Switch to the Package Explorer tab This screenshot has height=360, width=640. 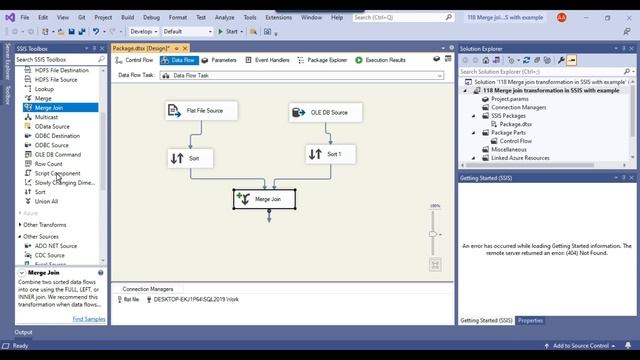click(322, 60)
